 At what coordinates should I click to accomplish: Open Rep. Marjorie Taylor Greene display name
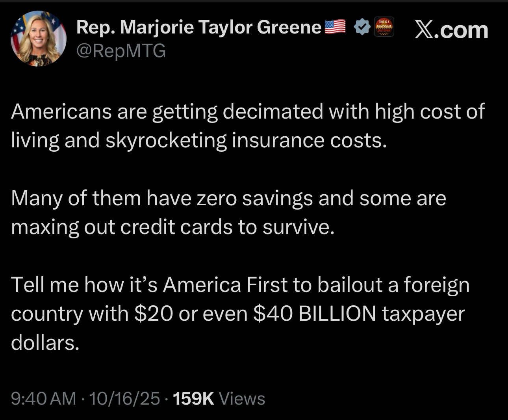tap(199, 27)
